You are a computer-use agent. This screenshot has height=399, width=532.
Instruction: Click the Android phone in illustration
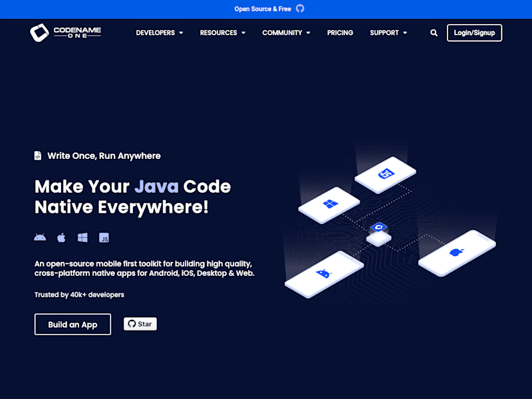(324, 274)
